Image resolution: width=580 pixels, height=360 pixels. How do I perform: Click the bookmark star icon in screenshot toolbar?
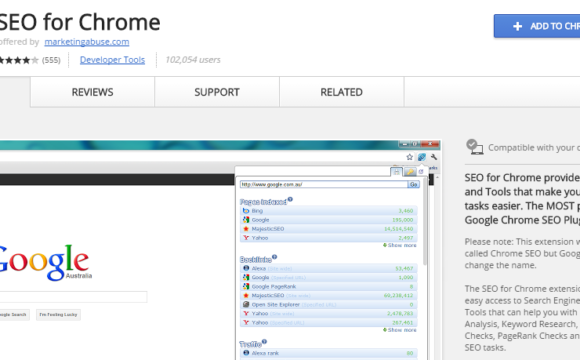pos(409,157)
